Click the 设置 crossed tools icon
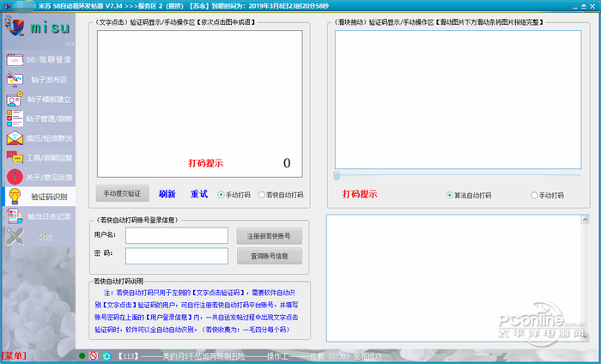 coord(15,236)
